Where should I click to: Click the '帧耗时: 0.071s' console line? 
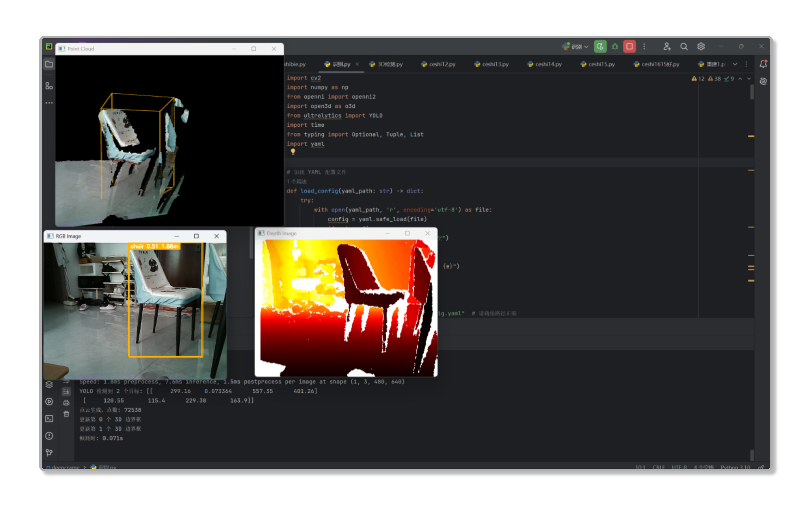[101, 438]
